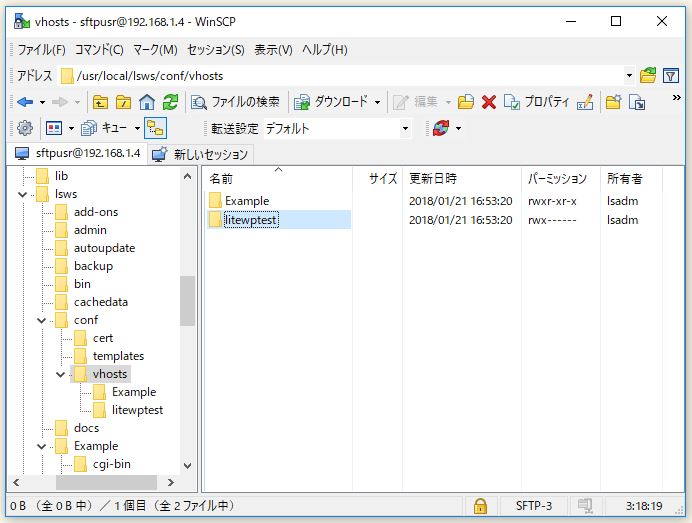The image size is (692, 523).
Task: Go to the home directory icon
Action: [147, 102]
